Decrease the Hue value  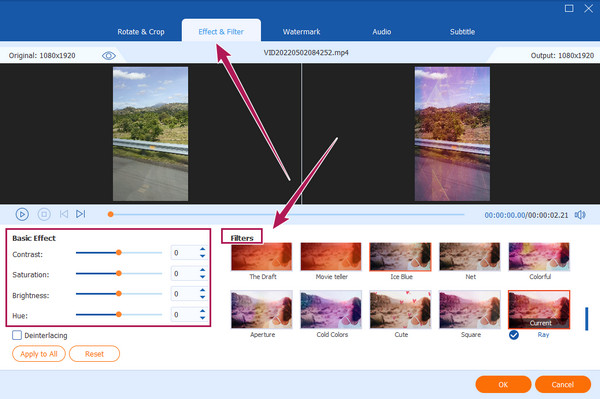[x=202, y=318]
